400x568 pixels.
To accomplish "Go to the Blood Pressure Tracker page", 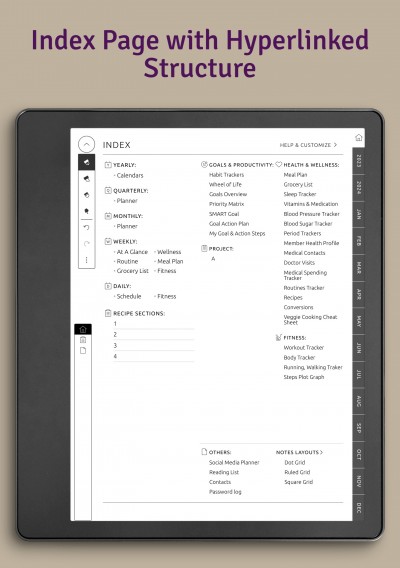I will click(312, 214).
